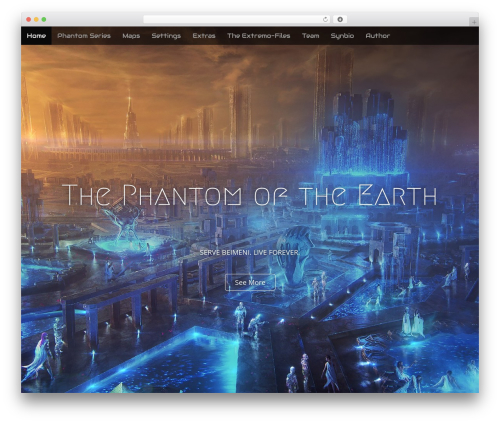Open the Phantom Series menu item

(x=84, y=36)
